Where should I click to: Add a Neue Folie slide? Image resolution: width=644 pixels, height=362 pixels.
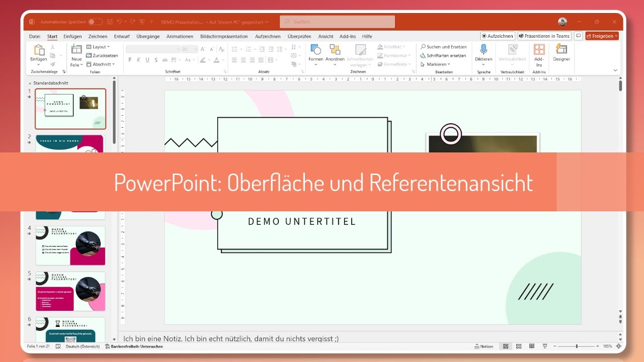[76, 55]
